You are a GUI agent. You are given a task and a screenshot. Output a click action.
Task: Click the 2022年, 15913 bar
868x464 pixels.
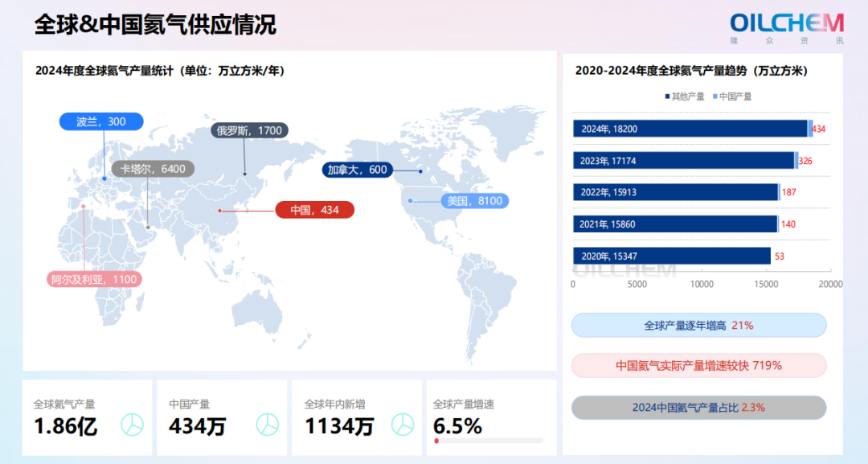[x=675, y=192]
